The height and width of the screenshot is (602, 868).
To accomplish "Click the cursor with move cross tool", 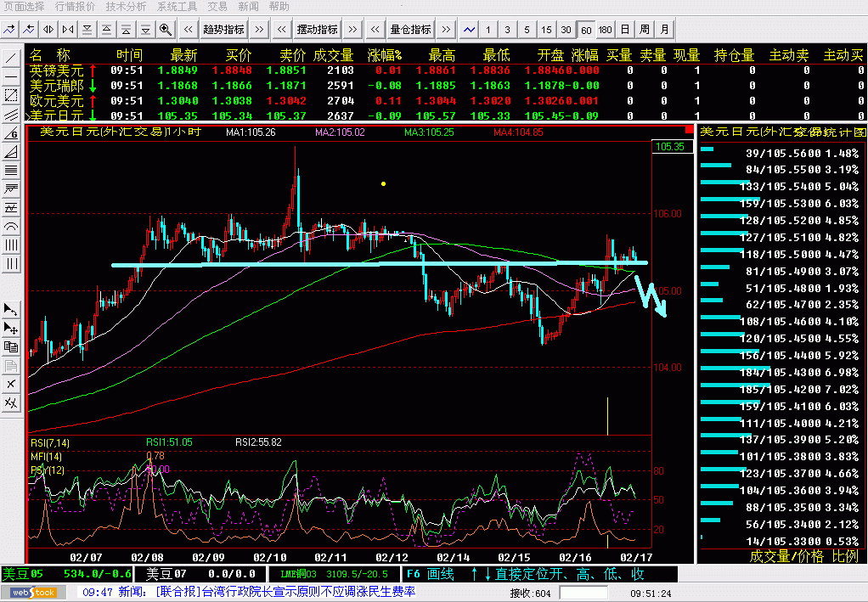I will pos(10,328).
